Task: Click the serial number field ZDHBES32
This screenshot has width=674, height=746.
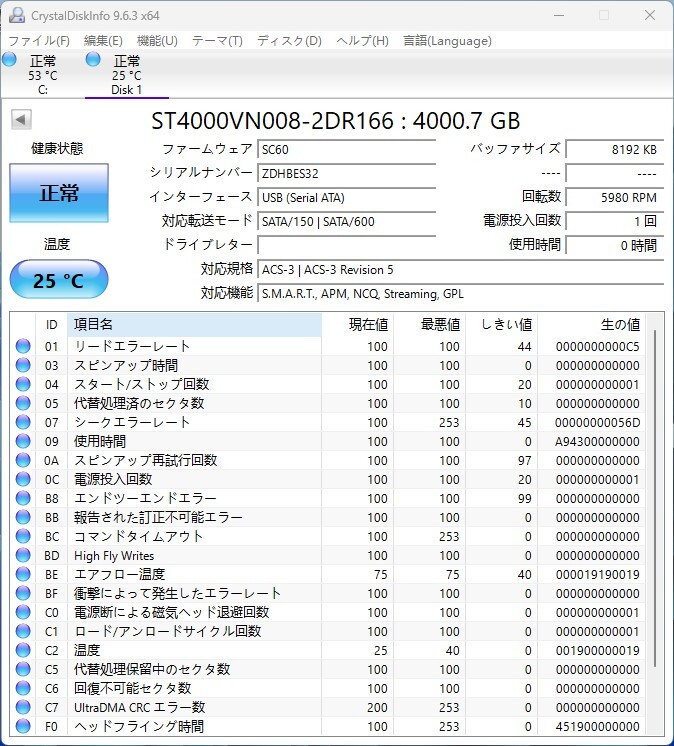Action: click(347, 174)
